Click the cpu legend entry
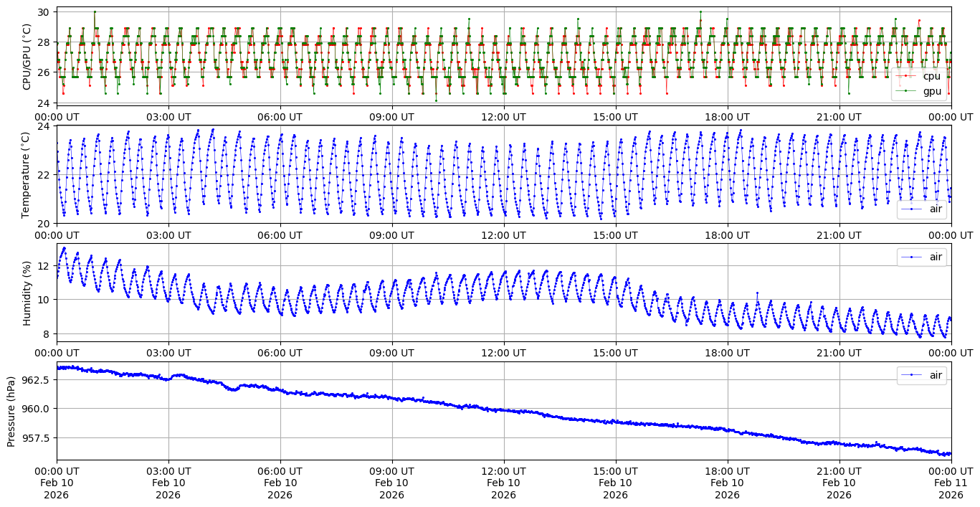980x507 pixels. pos(931,76)
